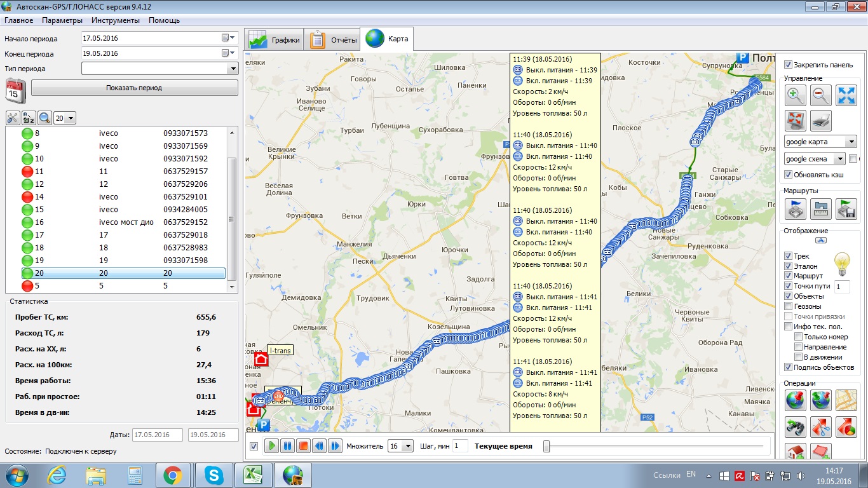Click the search magnifier above vehicle list
Screen dimensions: 868x488
point(44,118)
